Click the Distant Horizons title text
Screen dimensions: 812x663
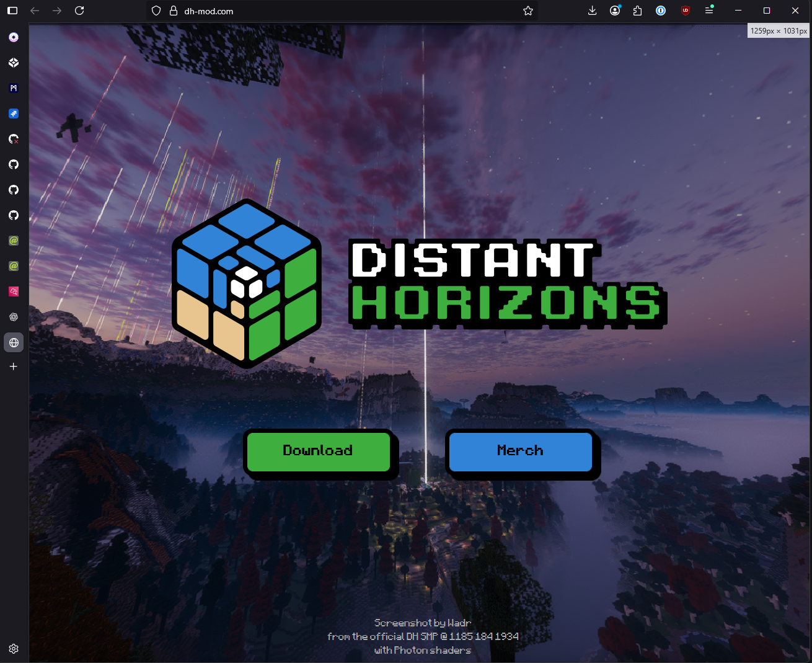[x=507, y=283]
